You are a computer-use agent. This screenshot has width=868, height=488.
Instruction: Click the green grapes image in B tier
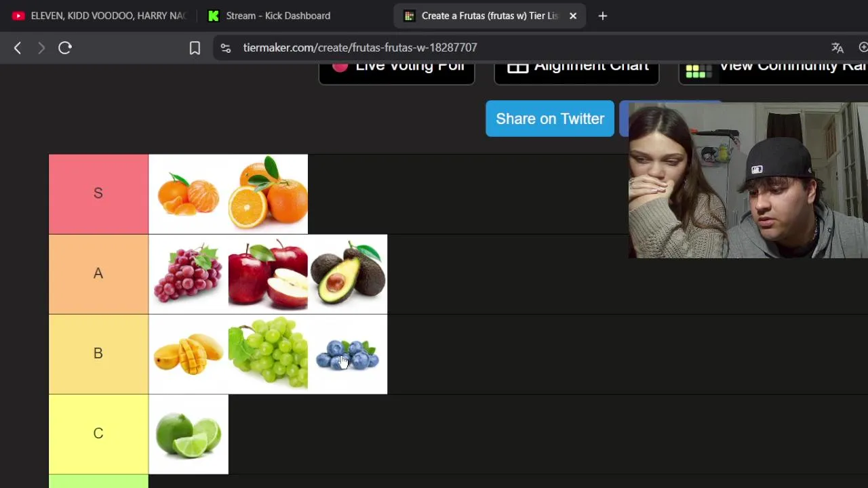268,354
